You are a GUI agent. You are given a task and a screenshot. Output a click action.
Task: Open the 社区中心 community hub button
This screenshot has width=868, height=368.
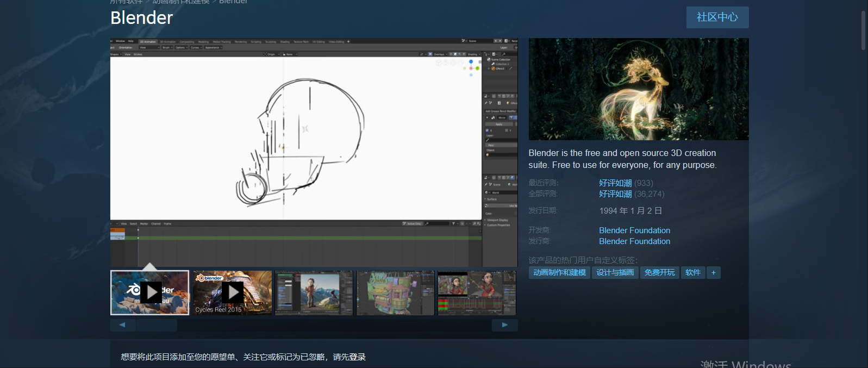point(717,17)
